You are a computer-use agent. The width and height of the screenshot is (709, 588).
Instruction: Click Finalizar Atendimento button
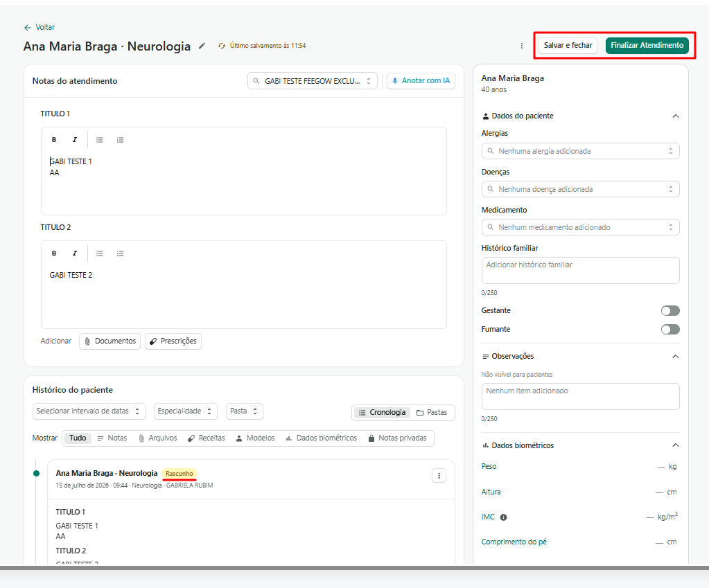(x=647, y=45)
